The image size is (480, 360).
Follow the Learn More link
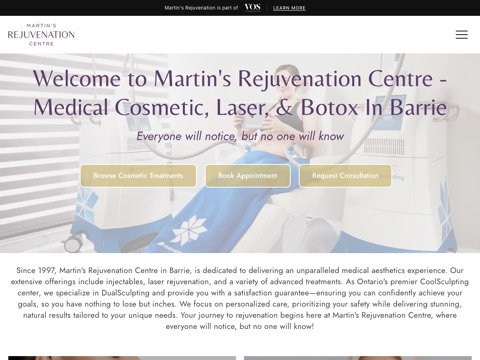289,8
